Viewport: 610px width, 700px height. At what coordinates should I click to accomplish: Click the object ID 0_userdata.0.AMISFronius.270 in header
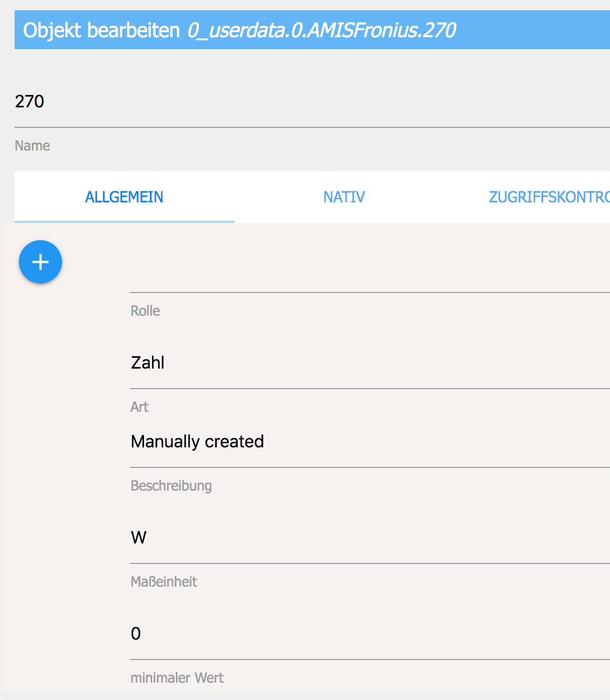321,30
